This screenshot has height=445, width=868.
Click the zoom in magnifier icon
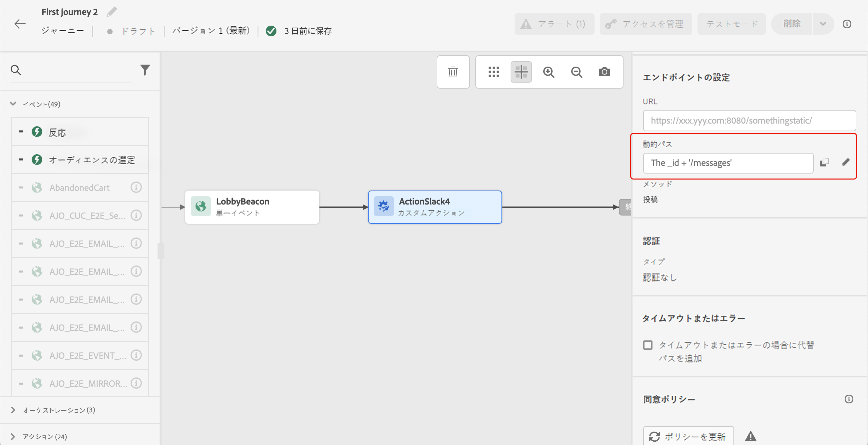click(x=549, y=72)
